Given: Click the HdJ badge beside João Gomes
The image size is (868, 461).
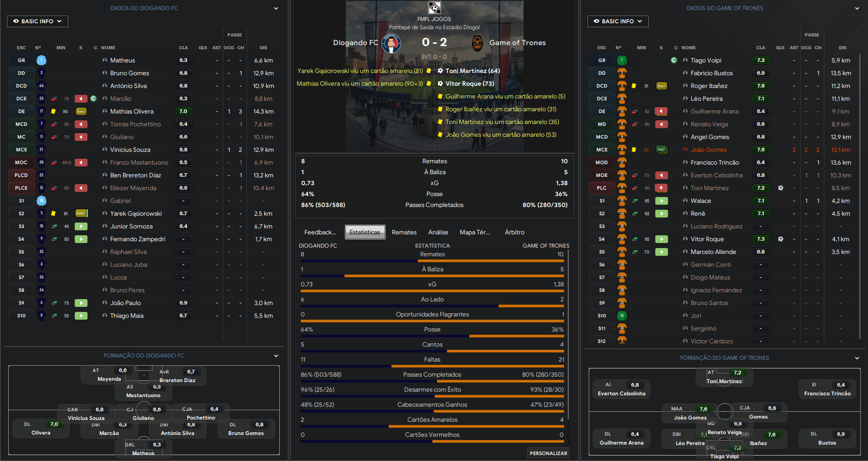Looking at the screenshot, I should [x=661, y=150].
